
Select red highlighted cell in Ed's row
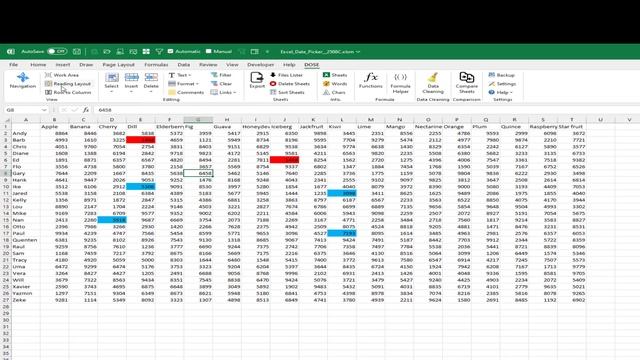284,160
